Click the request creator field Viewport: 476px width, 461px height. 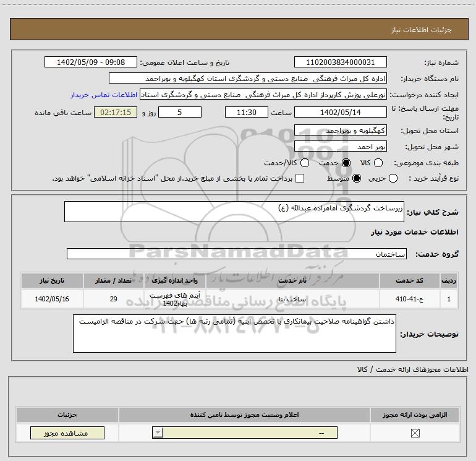click(x=263, y=95)
